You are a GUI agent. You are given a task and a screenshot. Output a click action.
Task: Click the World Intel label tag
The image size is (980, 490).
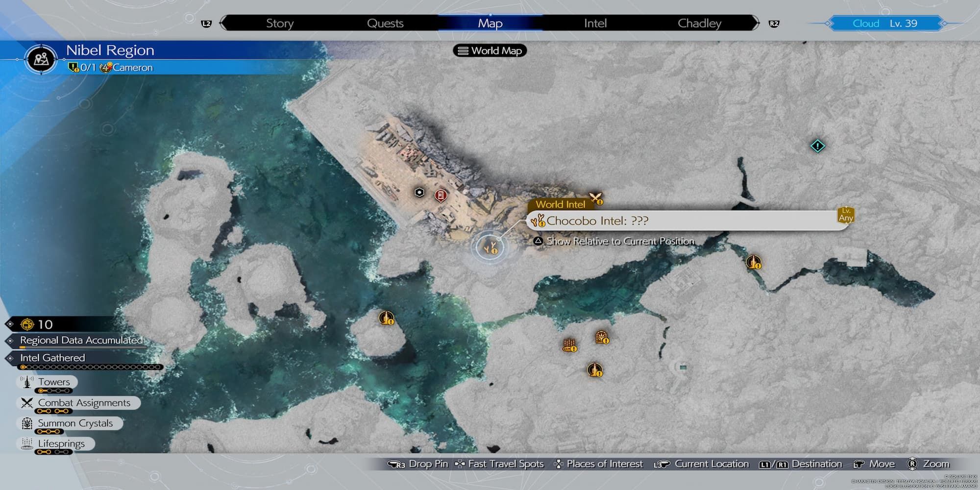pyautogui.click(x=560, y=204)
